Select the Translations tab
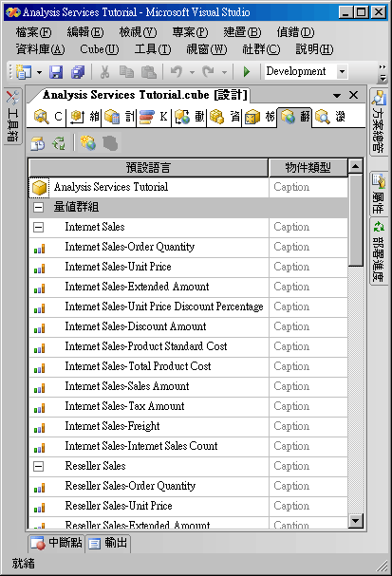The height and width of the screenshot is (576, 392). (x=295, y=117)
